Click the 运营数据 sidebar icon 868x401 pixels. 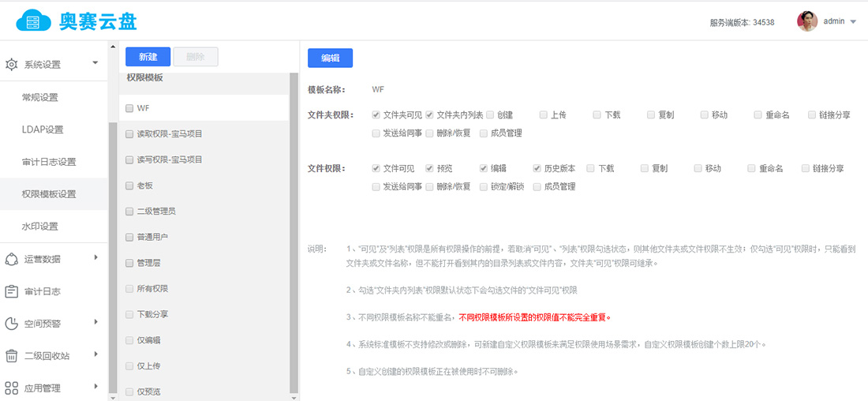[x=12, y=259]
